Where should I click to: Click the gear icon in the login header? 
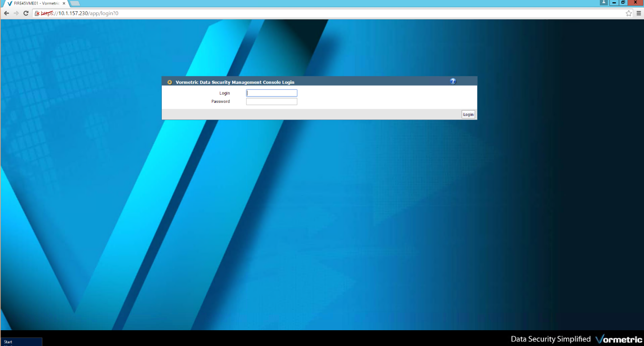[x=169, y=82]
